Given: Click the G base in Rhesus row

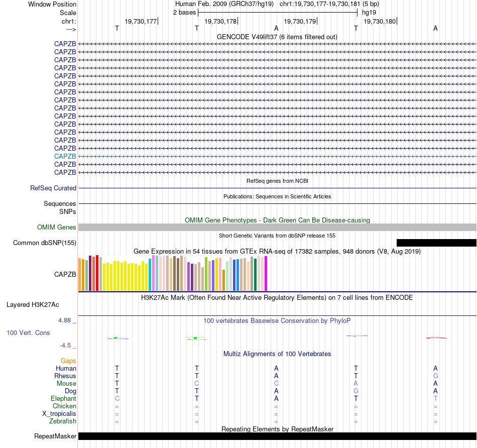Looking at the screenshot, I should 436,376.
